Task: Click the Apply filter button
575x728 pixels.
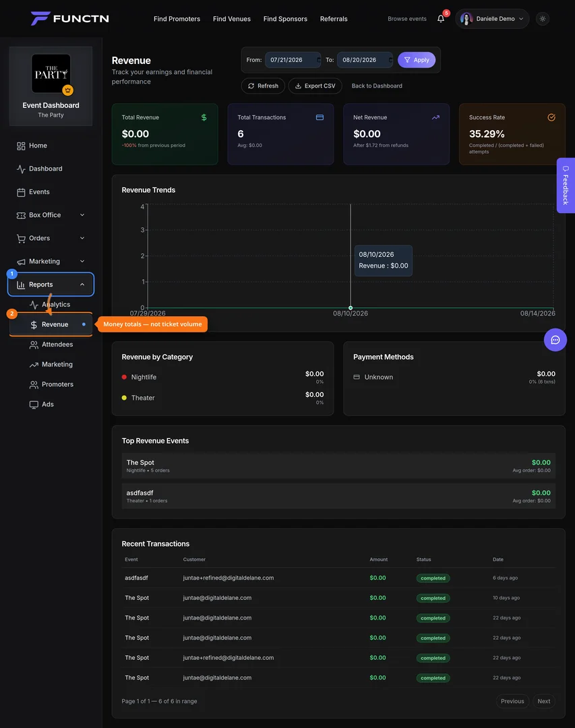Action: tap(417, 60)
